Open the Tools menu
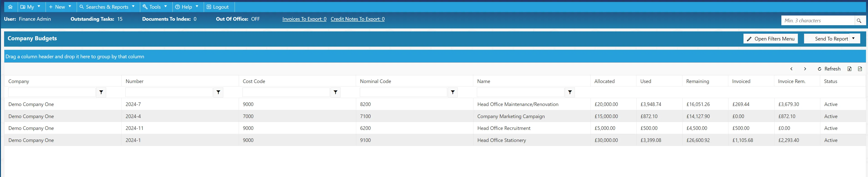 tap(155, 7)
